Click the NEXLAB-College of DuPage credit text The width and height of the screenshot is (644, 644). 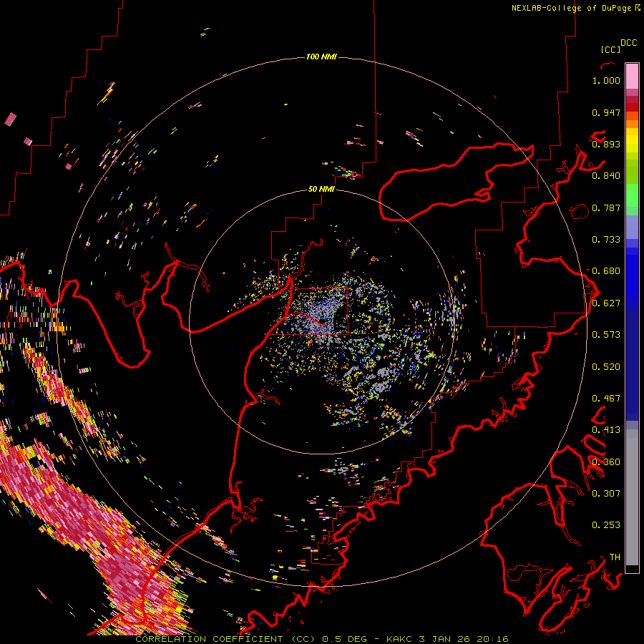572,8
